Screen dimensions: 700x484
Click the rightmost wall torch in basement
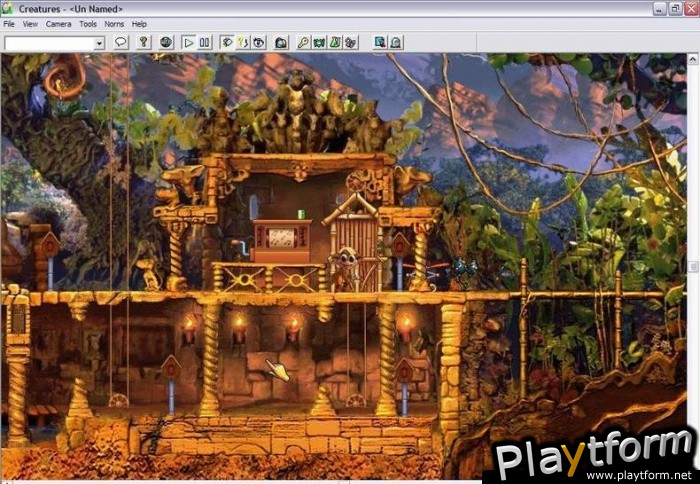pos(405,328)
